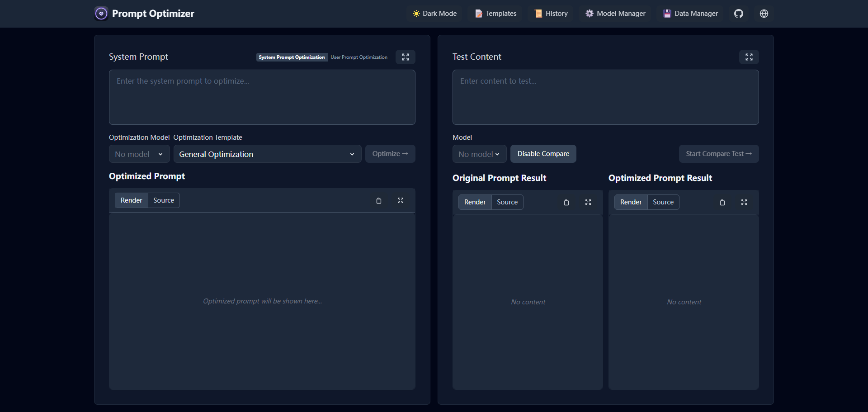The image size is (868, 412).
Task: Open the test Model dropdown
Action: 479,154
